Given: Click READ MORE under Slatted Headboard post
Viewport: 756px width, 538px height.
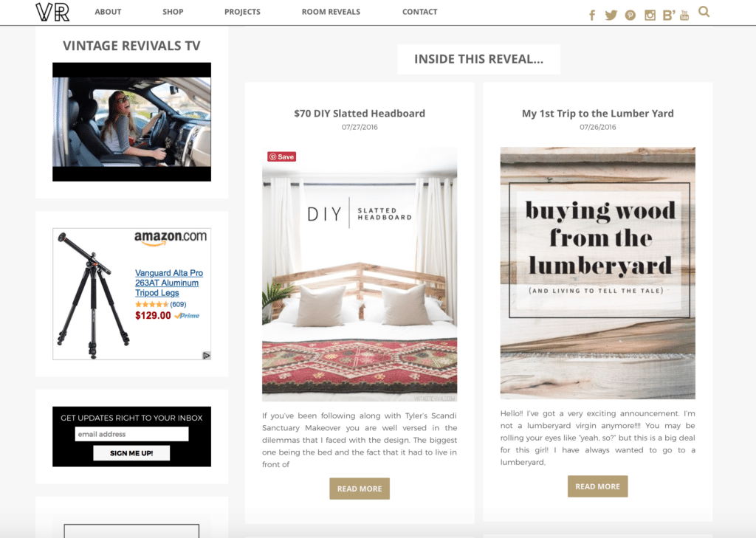Looking at the screenshot, I should (x=360, y=489).
